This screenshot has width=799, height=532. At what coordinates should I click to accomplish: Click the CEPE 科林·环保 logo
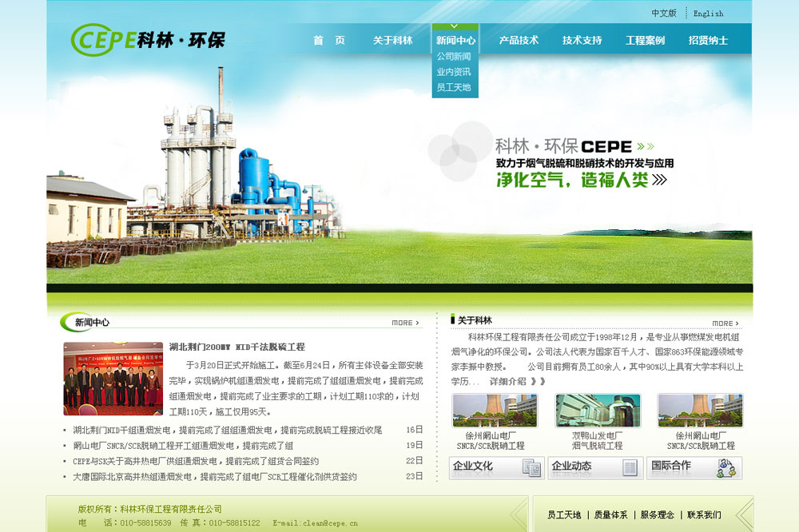pos(148,38)
